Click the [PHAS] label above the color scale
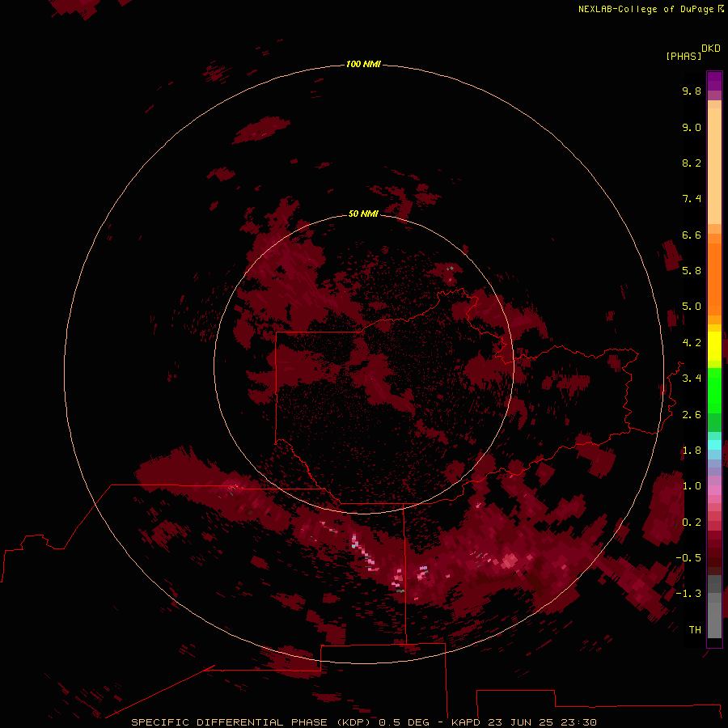Screen dimensions: 728x728 [684, 56]
